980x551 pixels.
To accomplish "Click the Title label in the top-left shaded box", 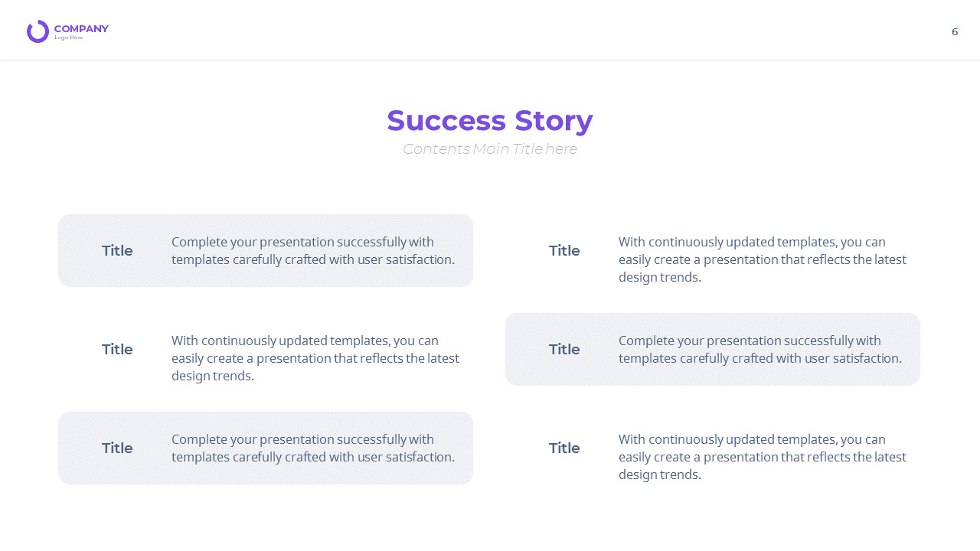I will pos(117,250).
